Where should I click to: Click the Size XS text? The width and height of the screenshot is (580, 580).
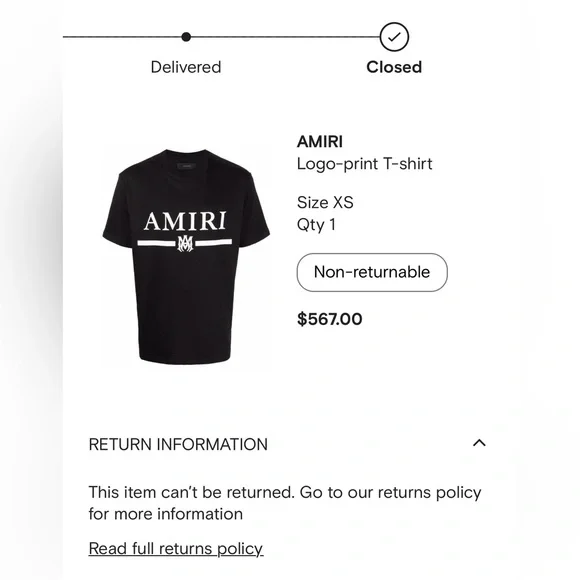[x=325, y=202]
